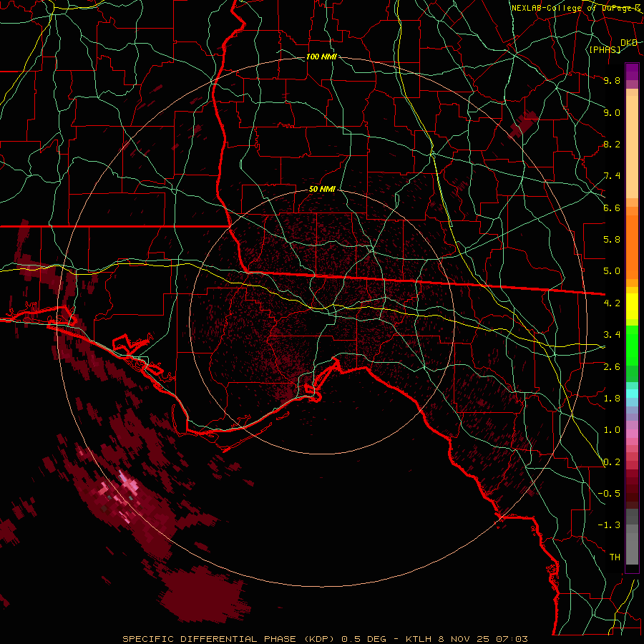Click the 2.6 scale value
This screenshot has width=644, height=644.
click(x=612, y=367)
